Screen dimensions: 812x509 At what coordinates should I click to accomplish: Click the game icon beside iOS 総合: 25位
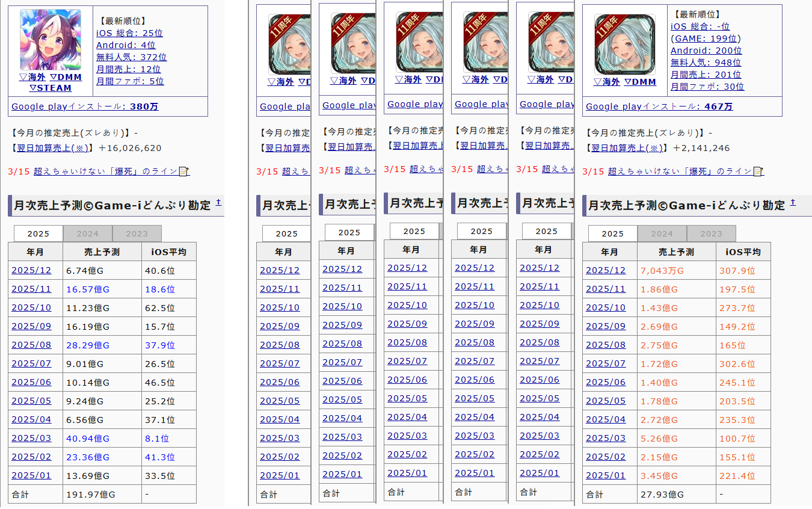[51, 40]
